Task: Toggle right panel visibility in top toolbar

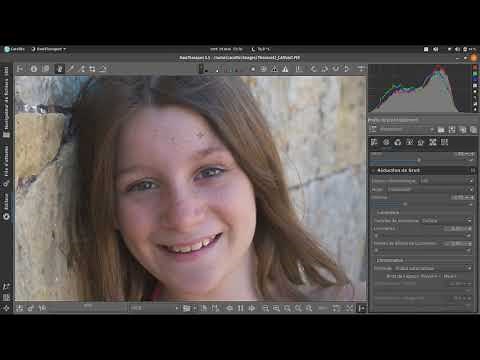Action: [361, 69]
